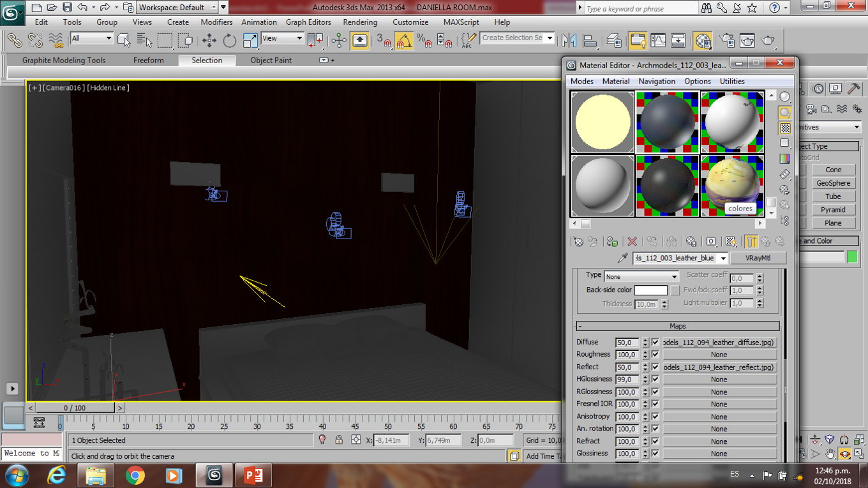Activate the Select and Rotate tool
The height and width of the screenshot is (488, 868).
[x=230, y=40]
